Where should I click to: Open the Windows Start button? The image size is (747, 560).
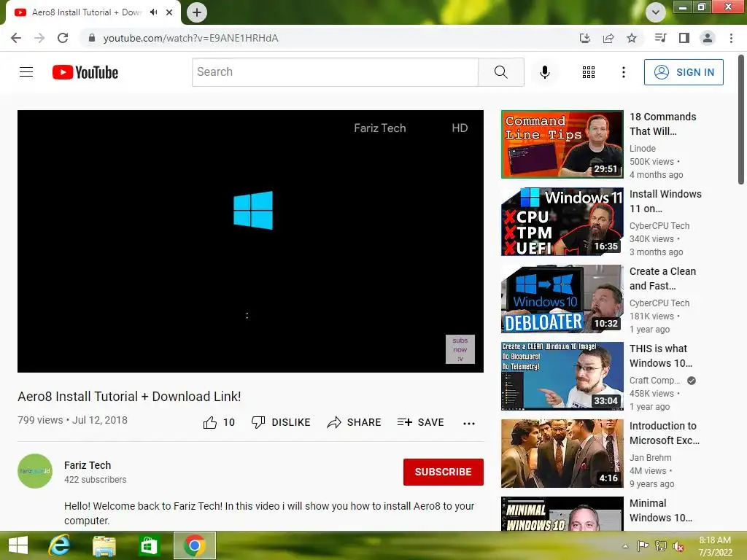(18, 545)
